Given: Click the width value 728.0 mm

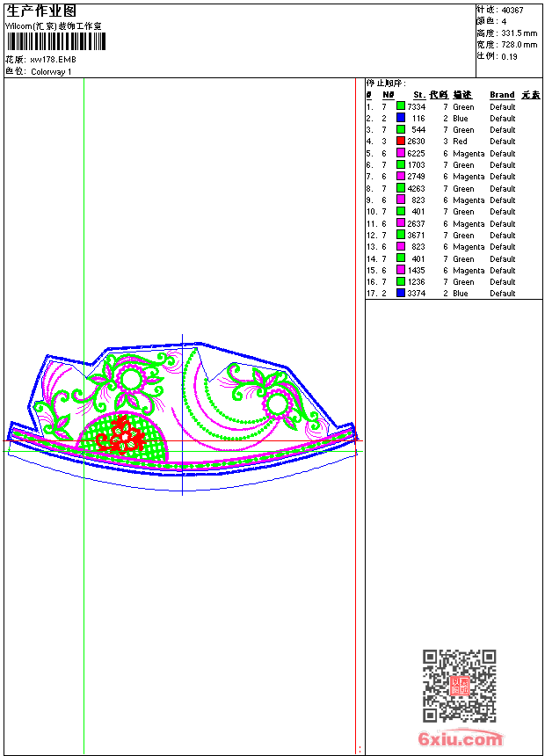Looking at the screenshot, I should point(520,45).
